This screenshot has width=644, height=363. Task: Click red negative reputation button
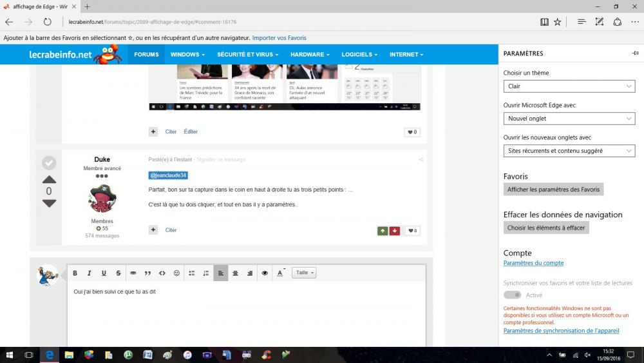click(x=394, y=231)
